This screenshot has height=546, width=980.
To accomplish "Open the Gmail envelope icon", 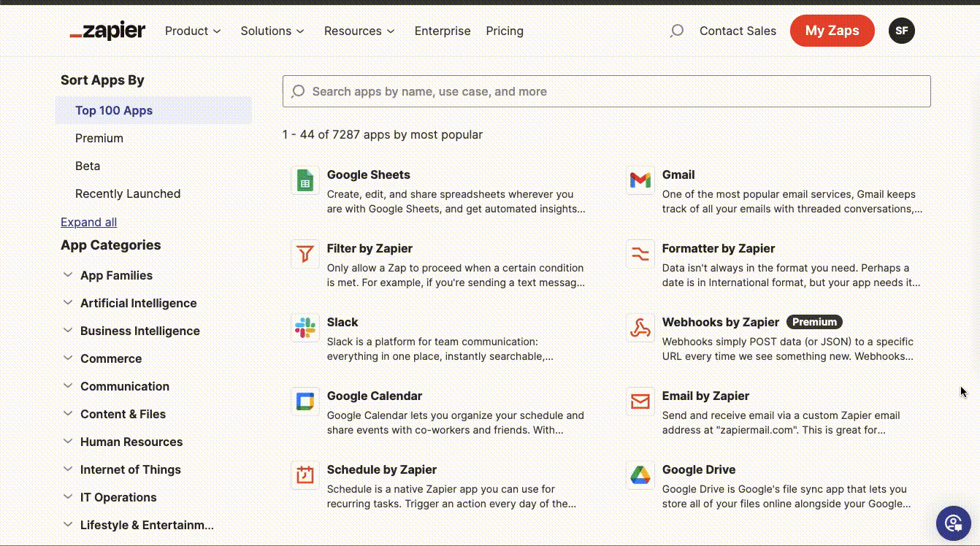I will pos(640,180).
